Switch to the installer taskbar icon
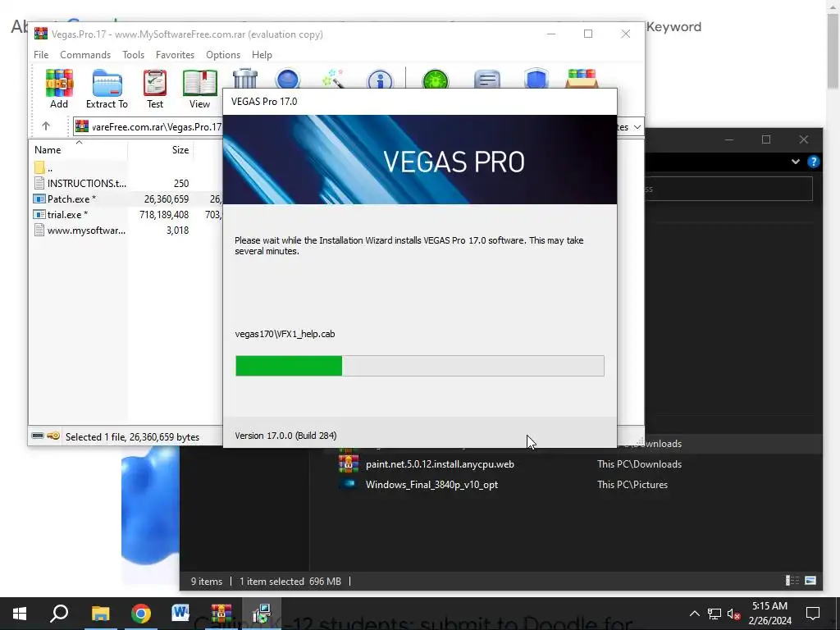Viewport: 840px width, 630px height. click(x=262, y=614)
